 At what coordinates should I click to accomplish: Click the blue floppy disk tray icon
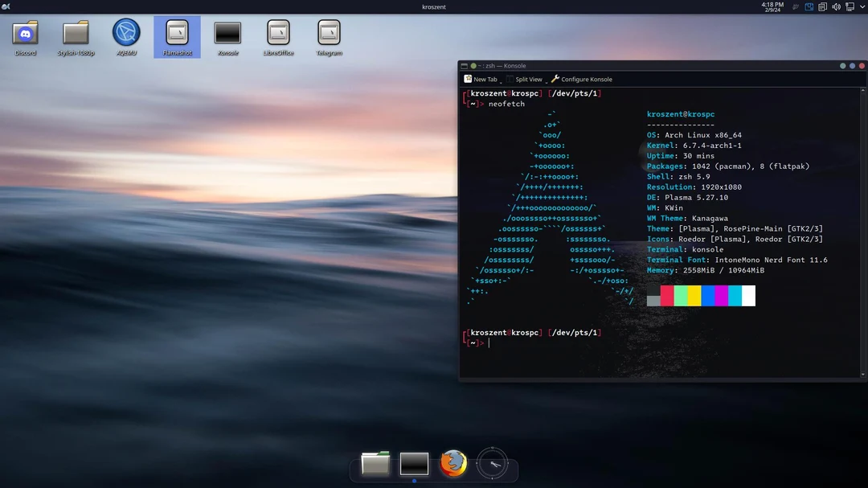point(809,6)
